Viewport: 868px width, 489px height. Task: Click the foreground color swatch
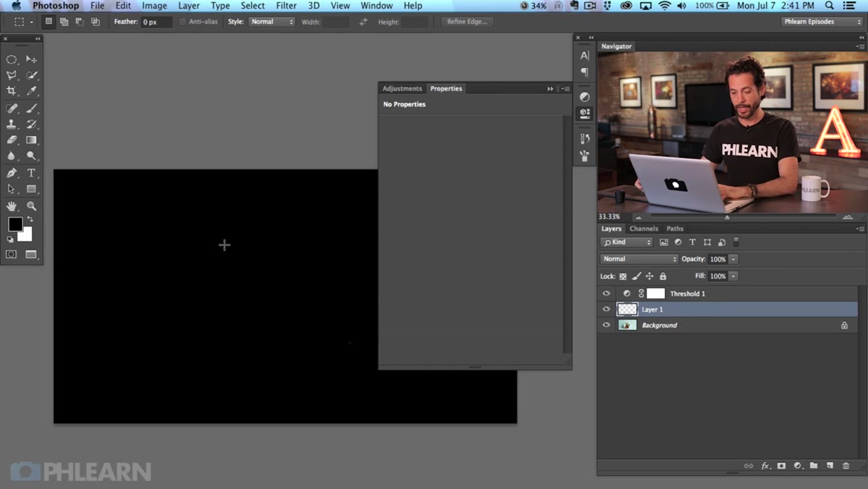[15, 224]
